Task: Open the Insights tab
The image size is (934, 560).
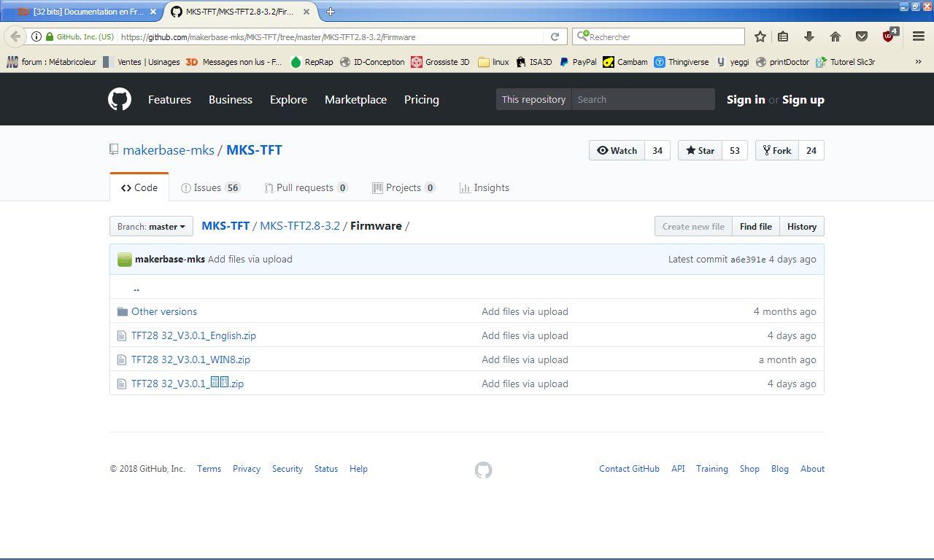Action: (485, 187)
